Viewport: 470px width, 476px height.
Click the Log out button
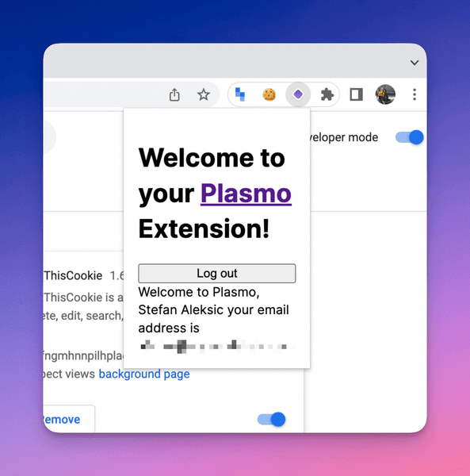tap(217, 273)
